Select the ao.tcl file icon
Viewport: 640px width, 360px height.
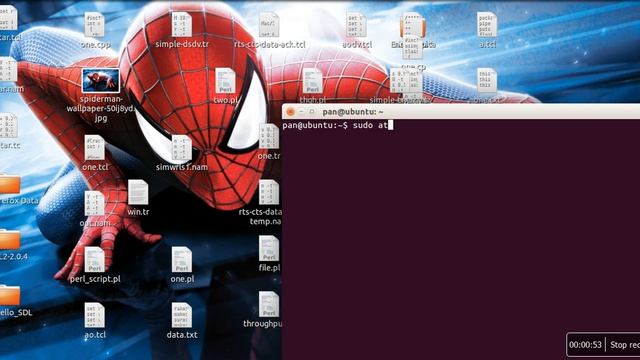(x=95, y=315)
